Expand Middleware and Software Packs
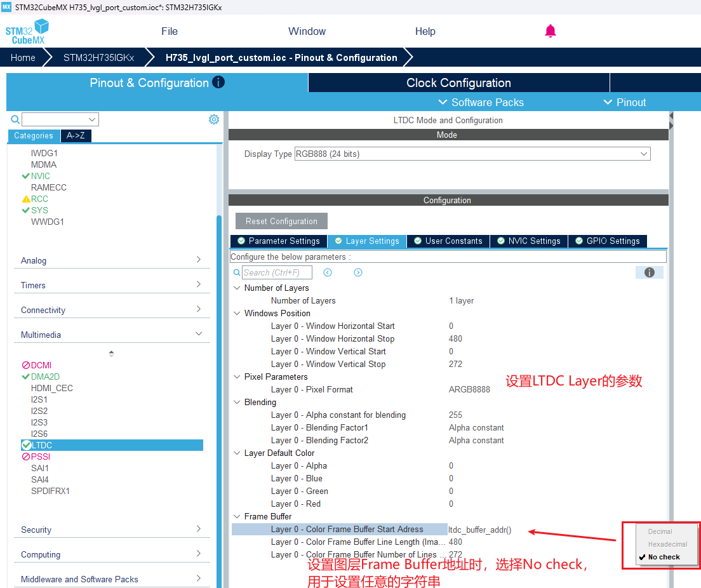The image size is (701, 588). (112, 579)
